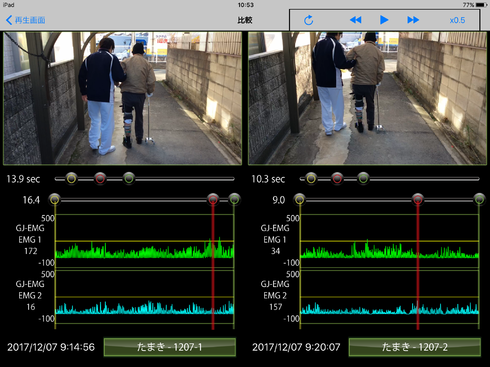The image size is (490, 367).
Task: Change playback speed via x0.5
Action: [x=457, y=20]
